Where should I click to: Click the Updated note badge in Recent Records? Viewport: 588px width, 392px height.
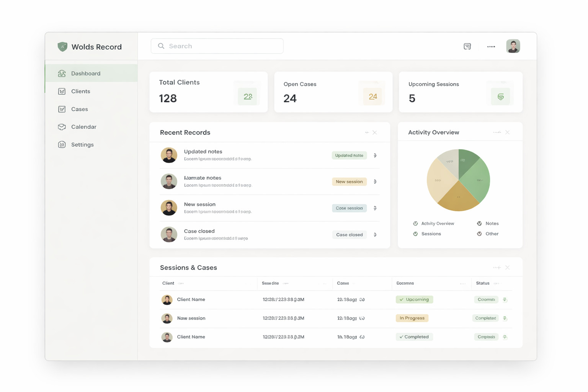coord(349,155)
